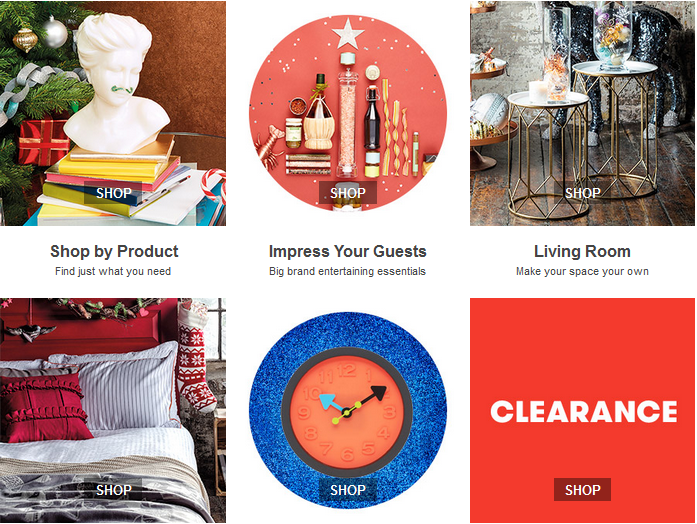697x524 pixels.
Task: Click 'Big brand entertaining essentials' subtitle
Action: point(347,271)
